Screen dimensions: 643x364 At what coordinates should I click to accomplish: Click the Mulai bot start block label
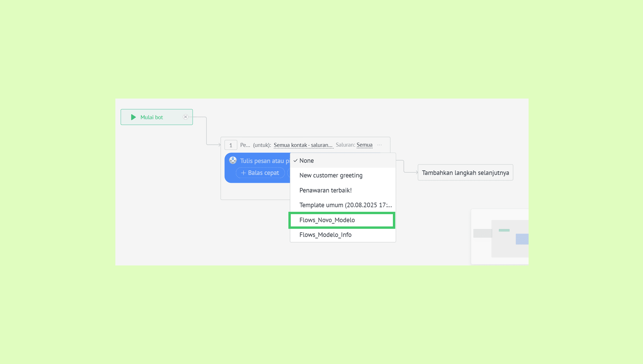click(152, 117)
